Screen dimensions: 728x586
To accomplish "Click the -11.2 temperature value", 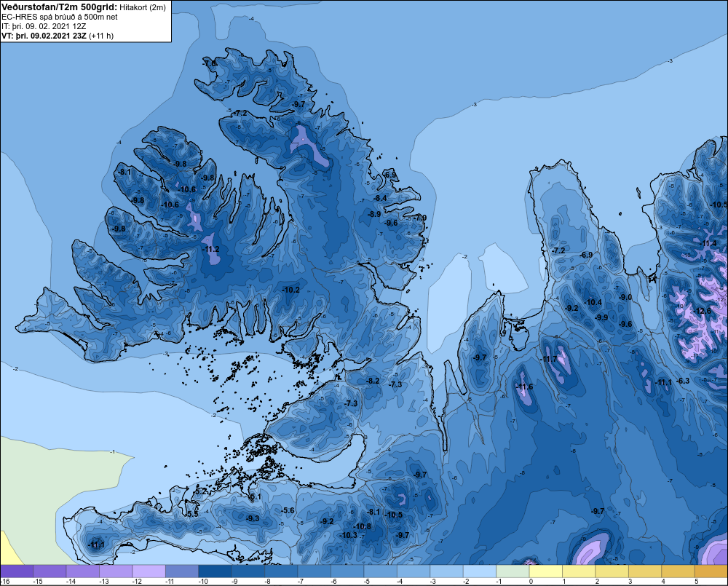I will click(x=211, y=250).
